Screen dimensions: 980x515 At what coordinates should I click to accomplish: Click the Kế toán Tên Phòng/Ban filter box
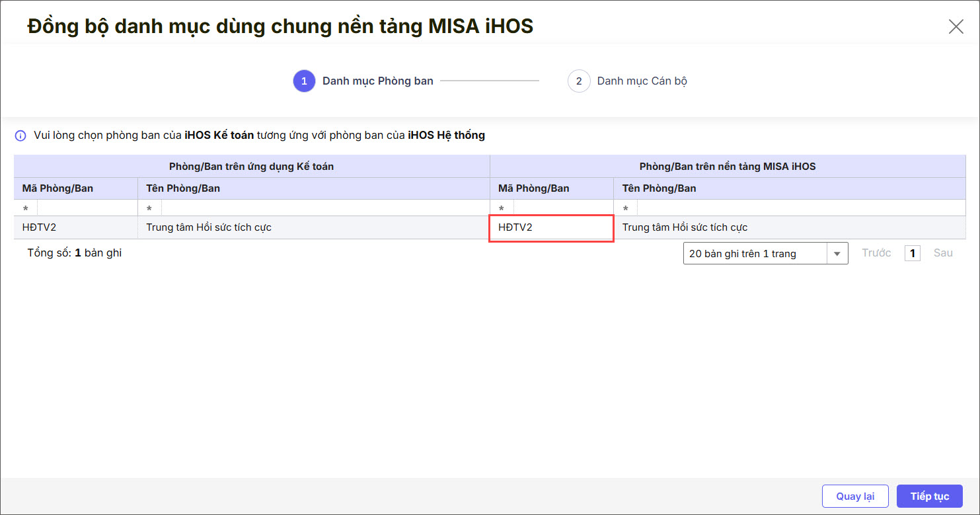[324, 208]
